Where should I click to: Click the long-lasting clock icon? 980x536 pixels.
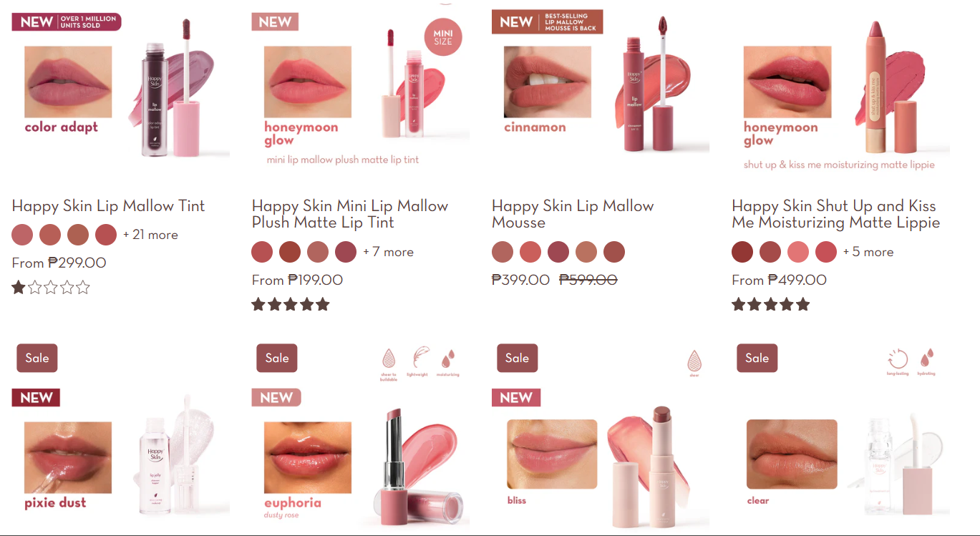[897, 359]
